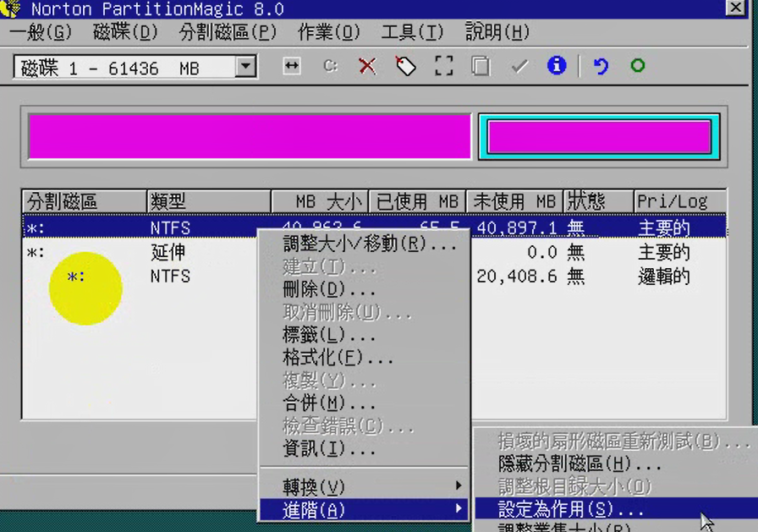Open the 分割磁區(P) menu

pyautogui.click(x=228, y=32)
